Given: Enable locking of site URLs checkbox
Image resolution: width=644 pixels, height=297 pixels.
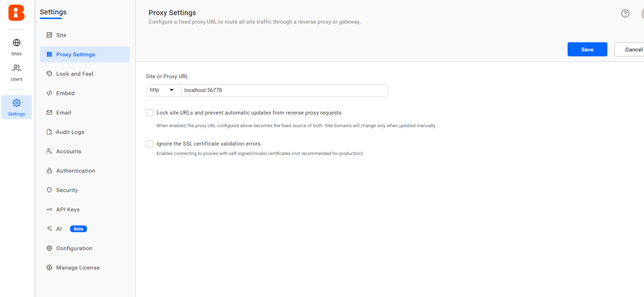Looking at the screenshot, I should (x=149, y=112).
